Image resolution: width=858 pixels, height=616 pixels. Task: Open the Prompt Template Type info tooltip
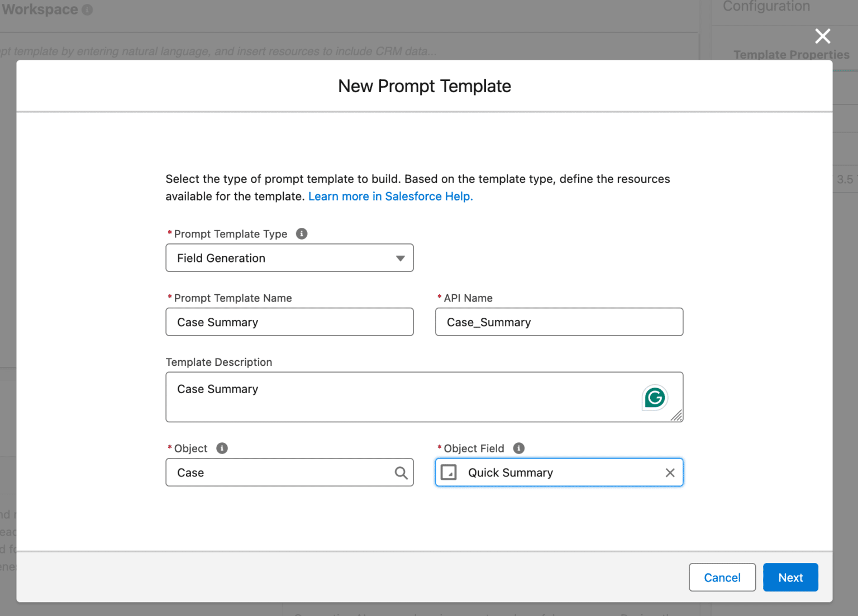pos(302,233)
